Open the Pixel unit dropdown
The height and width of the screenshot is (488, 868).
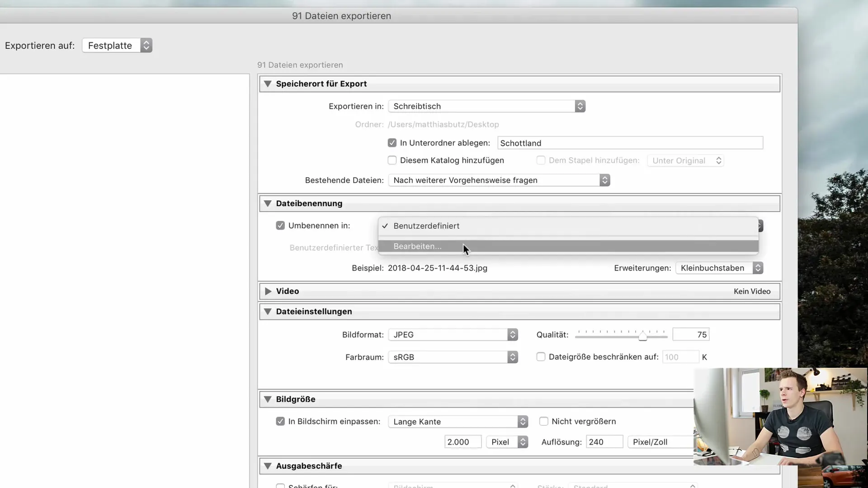pos(507,442)
